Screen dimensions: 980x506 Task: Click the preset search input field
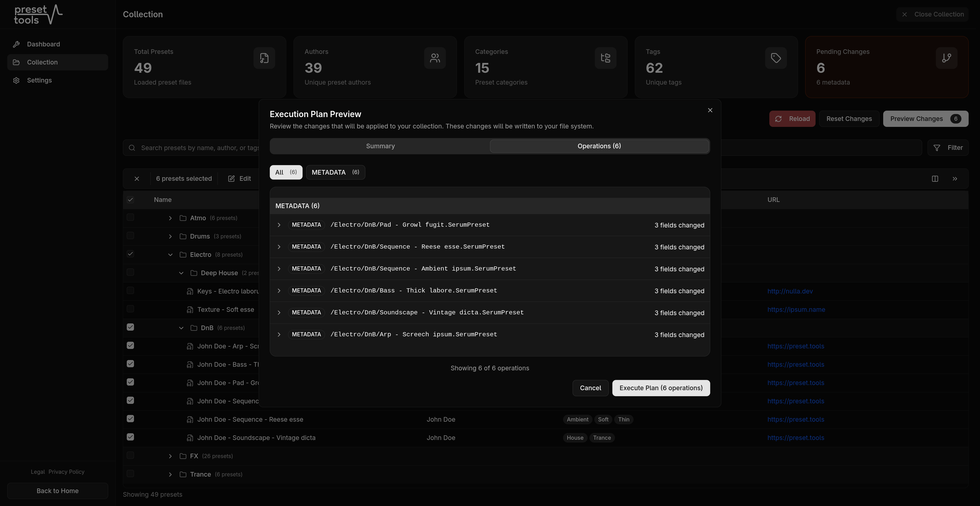[198, 148]
